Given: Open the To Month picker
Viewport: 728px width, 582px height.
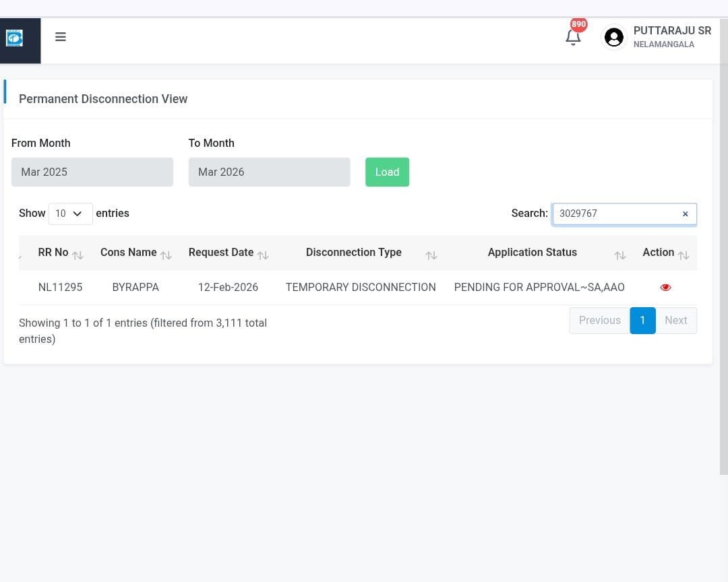Looking at the screenshot, I should [269, 172].
